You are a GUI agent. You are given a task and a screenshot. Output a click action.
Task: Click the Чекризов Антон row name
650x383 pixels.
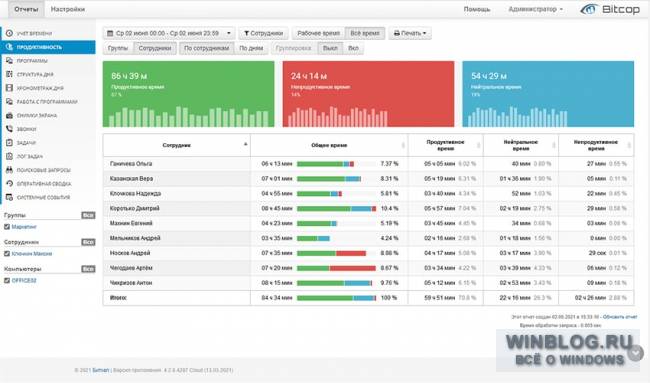tap(131, 283)
